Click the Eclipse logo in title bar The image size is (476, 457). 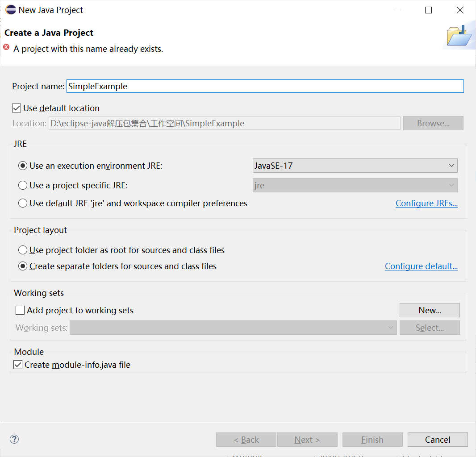pos(10,10)
